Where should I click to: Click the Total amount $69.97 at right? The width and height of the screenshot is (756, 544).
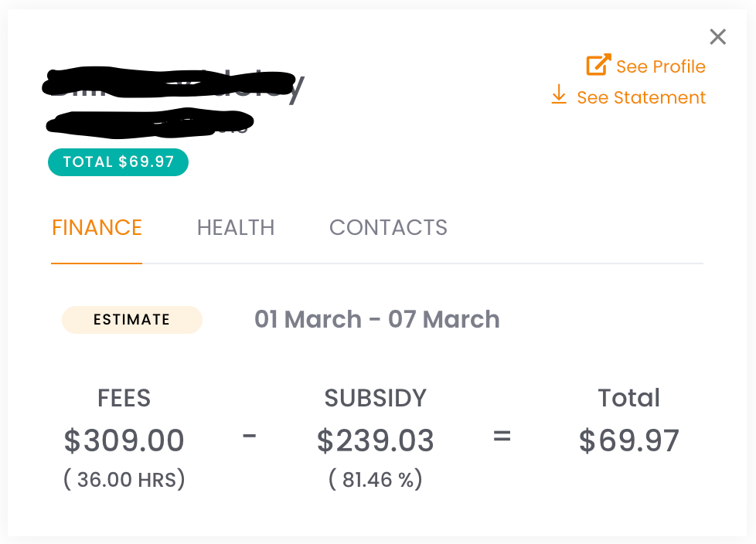pos(628,440)
